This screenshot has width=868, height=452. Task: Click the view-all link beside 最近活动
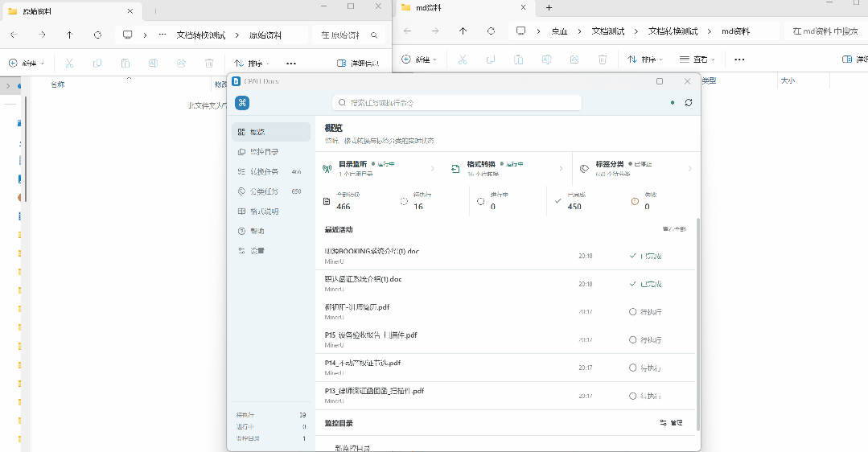pos(674,229)
